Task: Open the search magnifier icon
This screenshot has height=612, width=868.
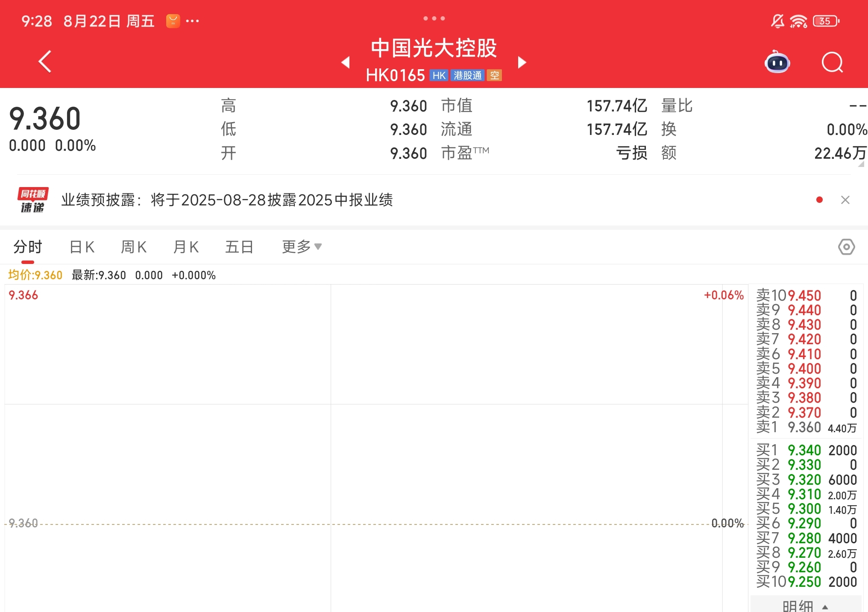Action: [x=832, y=62]
